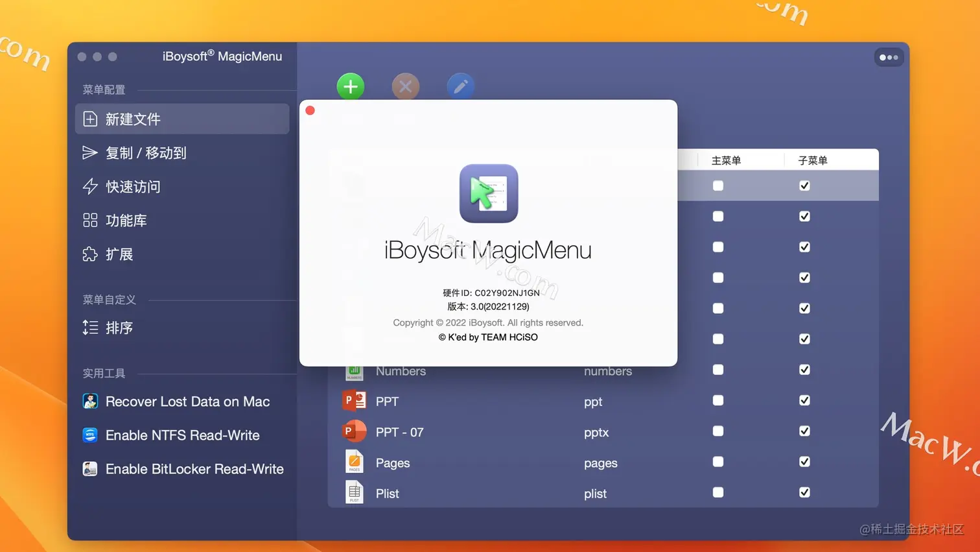Click the NTFS Read-Write icon
Screen dimensions: 980x552
click(90, 435)
